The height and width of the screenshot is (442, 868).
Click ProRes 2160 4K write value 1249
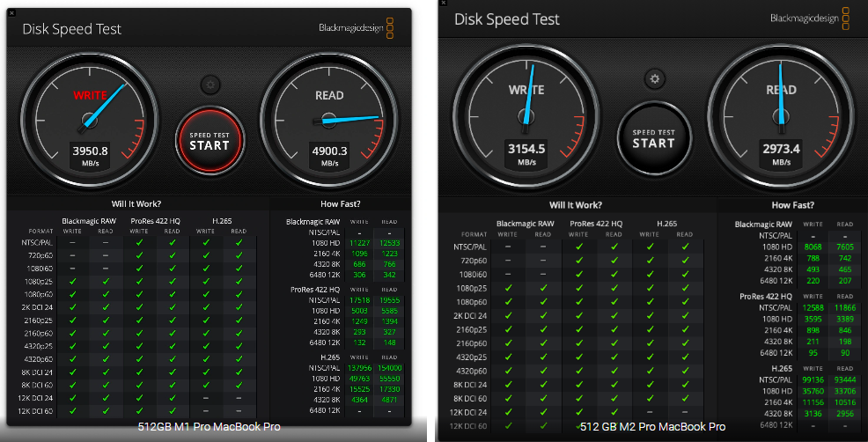click(359, 321)
